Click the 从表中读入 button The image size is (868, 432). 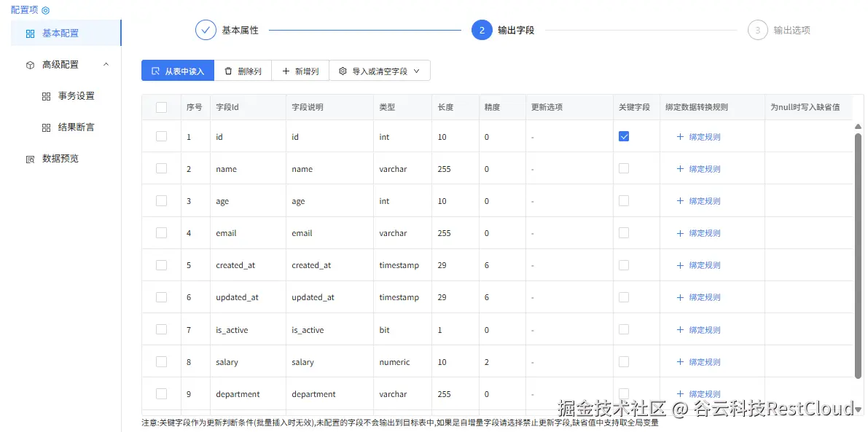point(178,71)
